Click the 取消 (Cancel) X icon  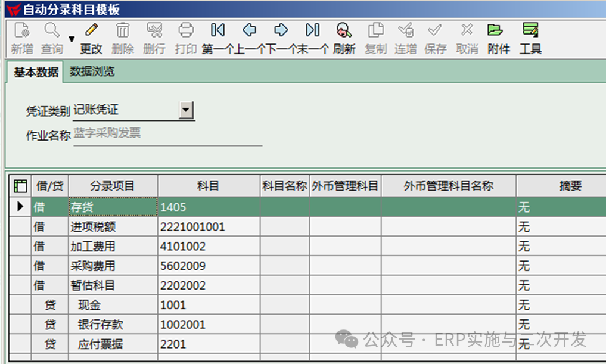[467, 30]
